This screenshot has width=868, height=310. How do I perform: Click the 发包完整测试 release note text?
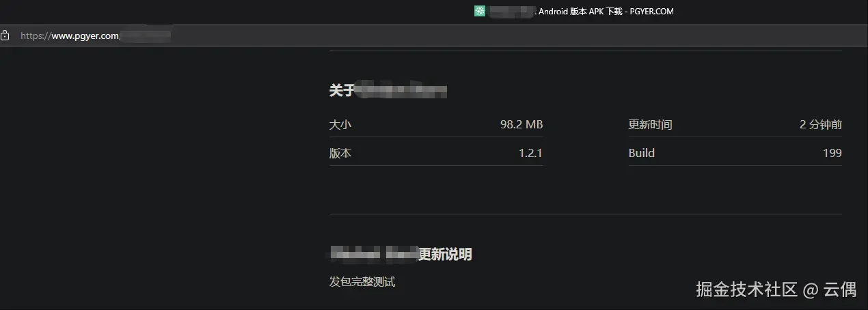[x=362, y=281]
